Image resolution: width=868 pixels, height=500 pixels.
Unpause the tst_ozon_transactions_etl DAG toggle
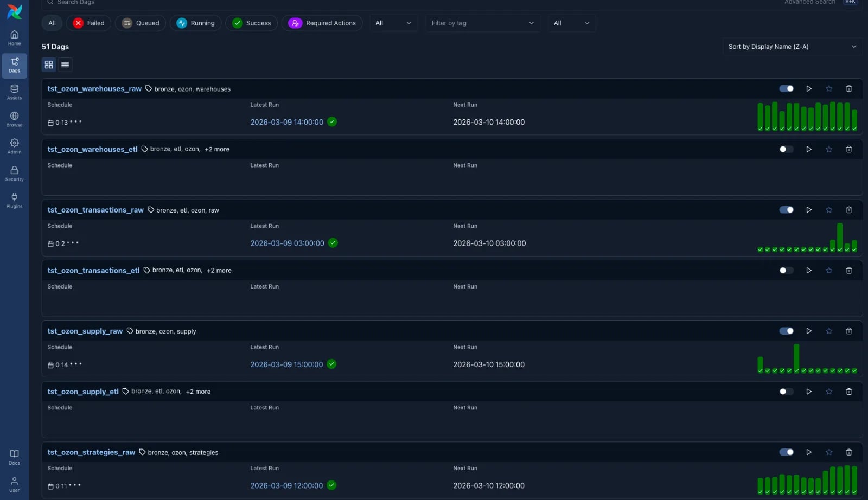click(786, 271)
